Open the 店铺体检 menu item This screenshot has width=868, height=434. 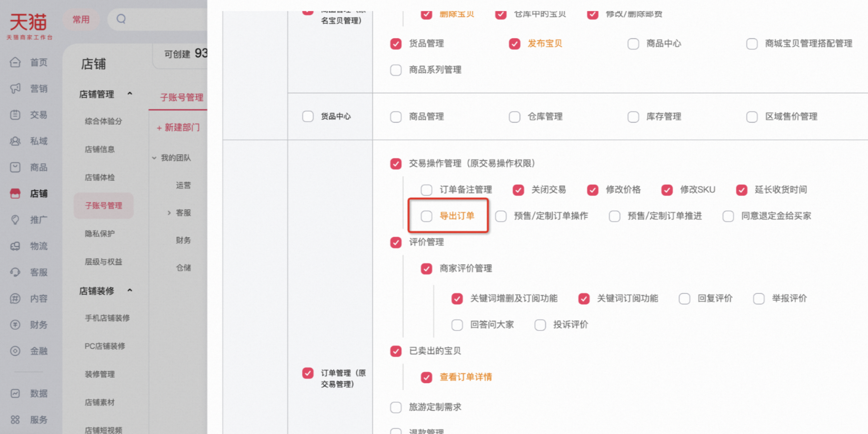100,178
